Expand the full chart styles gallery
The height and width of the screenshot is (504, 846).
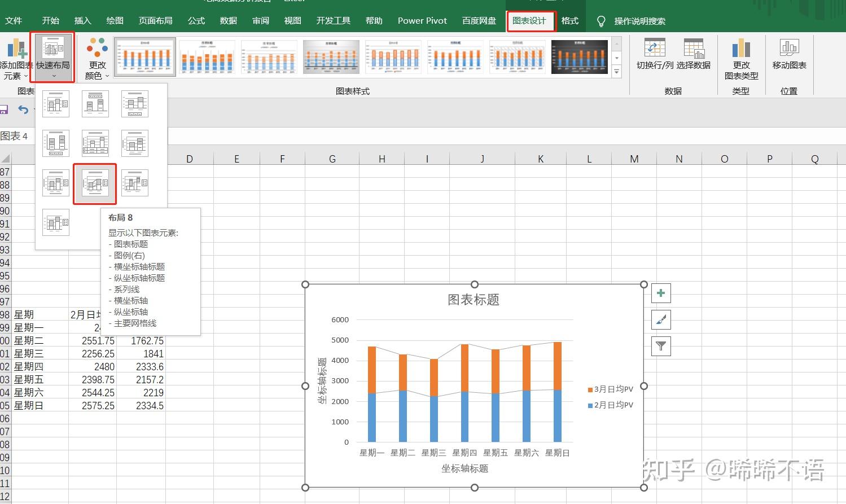point(617,72)
